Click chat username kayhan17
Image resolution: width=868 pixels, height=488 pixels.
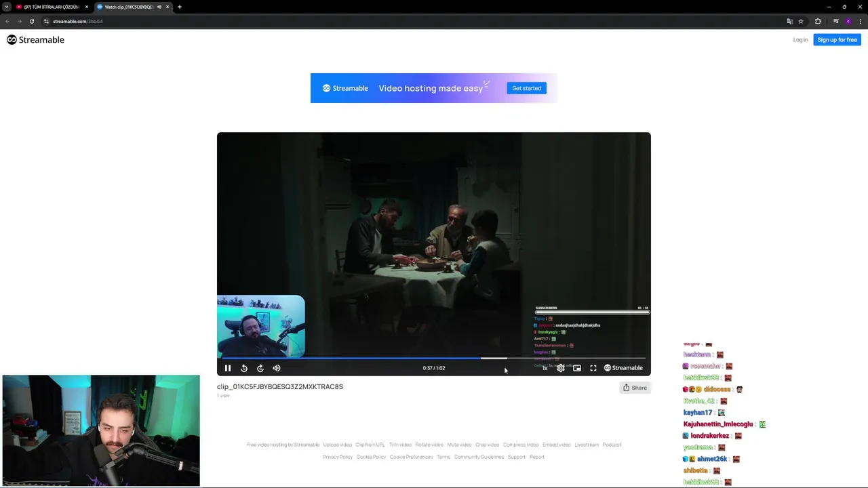click(698, 413)
